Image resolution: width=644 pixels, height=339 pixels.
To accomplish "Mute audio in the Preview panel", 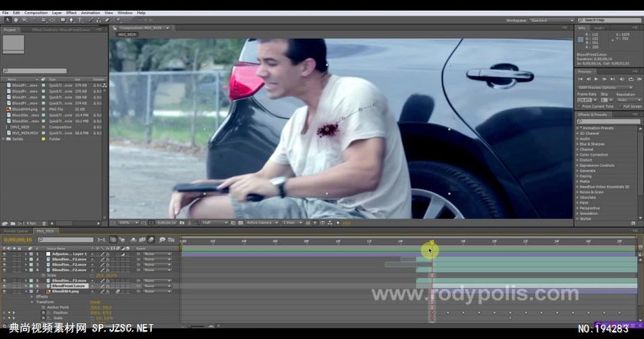I will pos(622,79).
